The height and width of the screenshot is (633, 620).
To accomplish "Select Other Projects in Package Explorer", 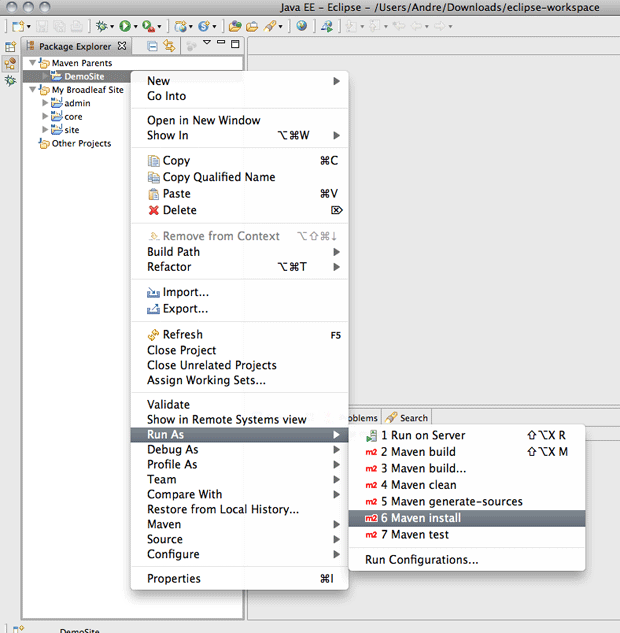I will point(81,143).
